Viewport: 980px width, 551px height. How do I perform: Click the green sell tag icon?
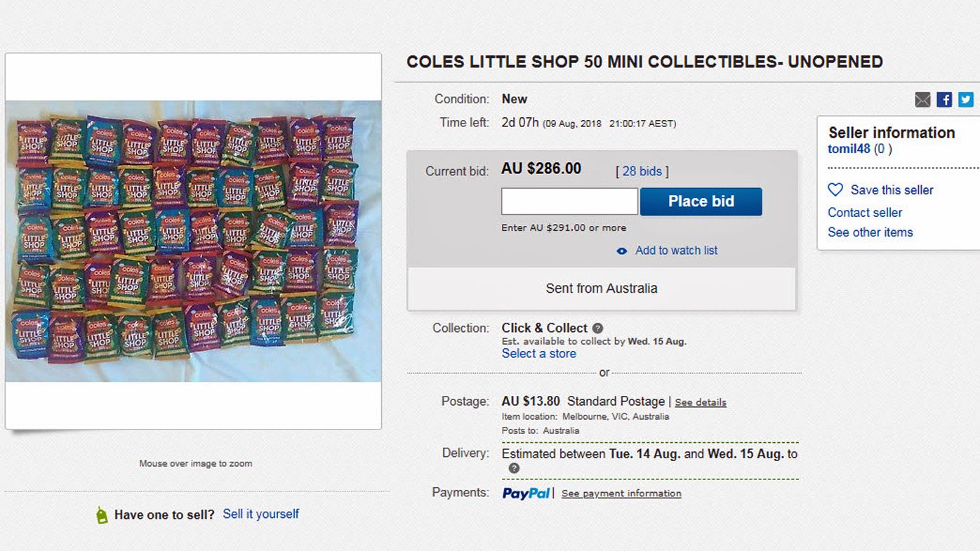(x=102, y=515)
